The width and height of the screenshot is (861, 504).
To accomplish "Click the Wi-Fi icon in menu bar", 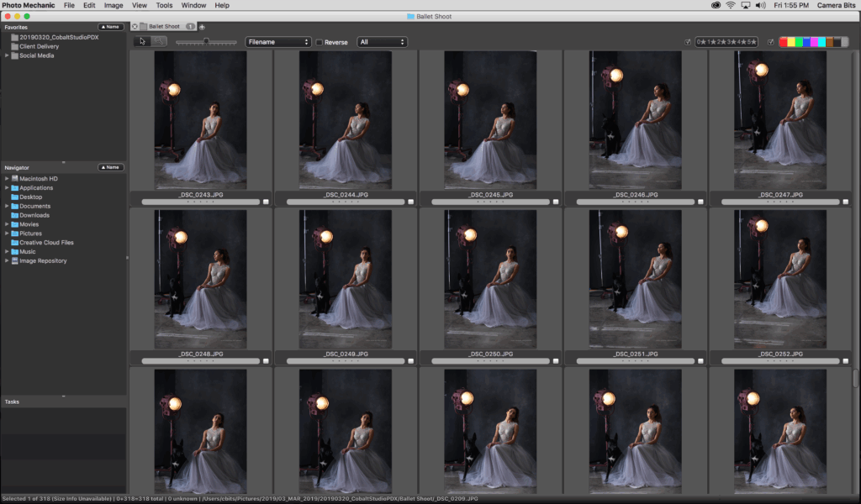I will click(731, 5).
